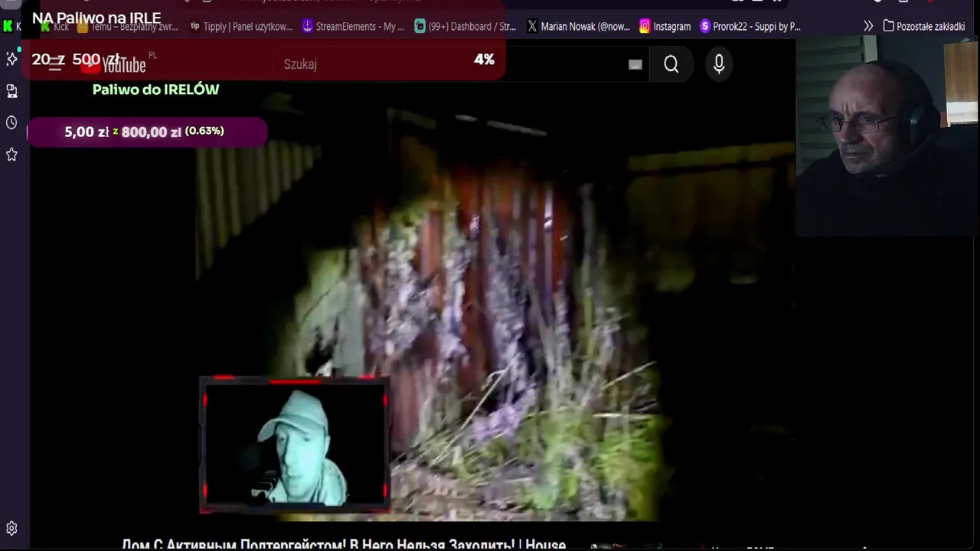Open the Tipply panel bookmark
The image size is (980, 551).
click(240, 27)
